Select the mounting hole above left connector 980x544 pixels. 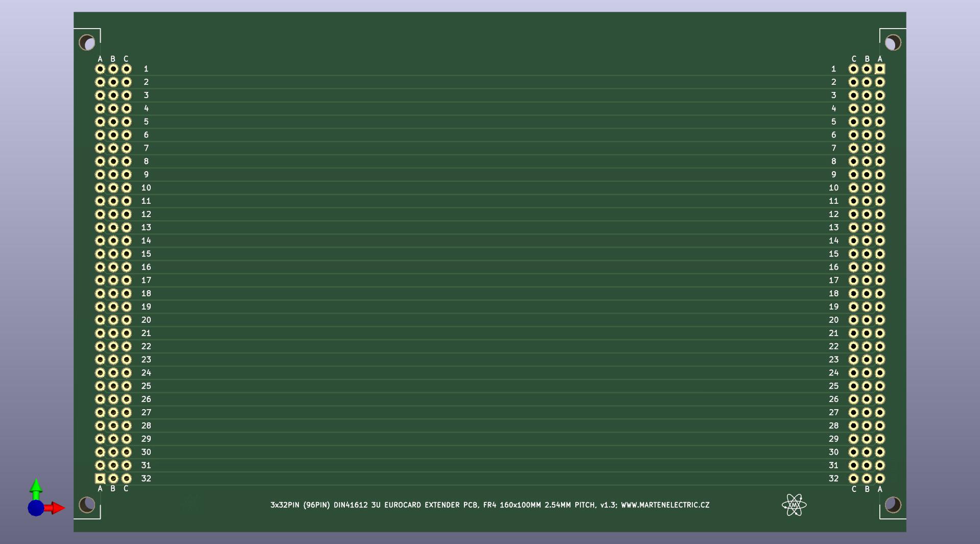(x=87, y=42)
